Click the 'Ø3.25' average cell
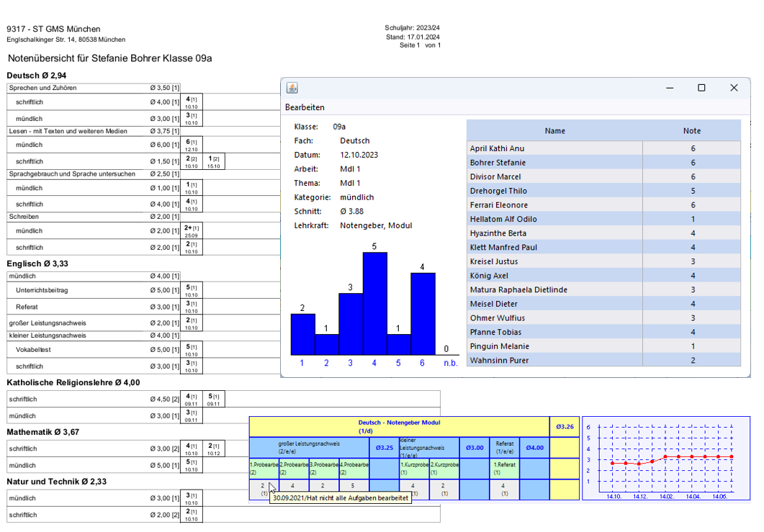The height and width of the screenshot is (532, 764). (x=385, y=448)
